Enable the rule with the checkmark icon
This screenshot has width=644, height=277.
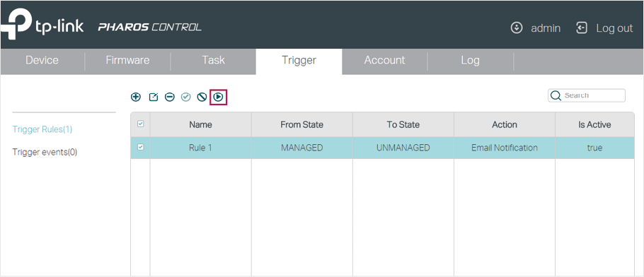pyautogui.click(x=186, y=98)
